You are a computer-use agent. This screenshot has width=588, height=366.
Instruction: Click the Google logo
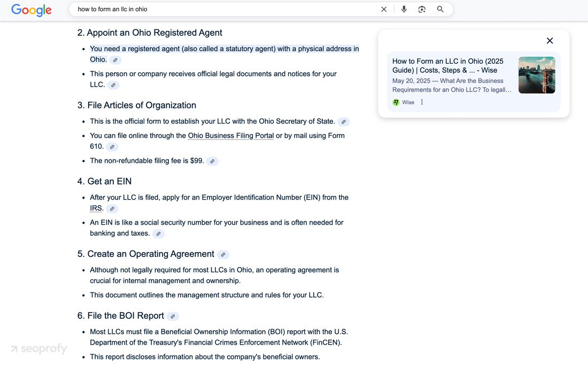(32, 10)
